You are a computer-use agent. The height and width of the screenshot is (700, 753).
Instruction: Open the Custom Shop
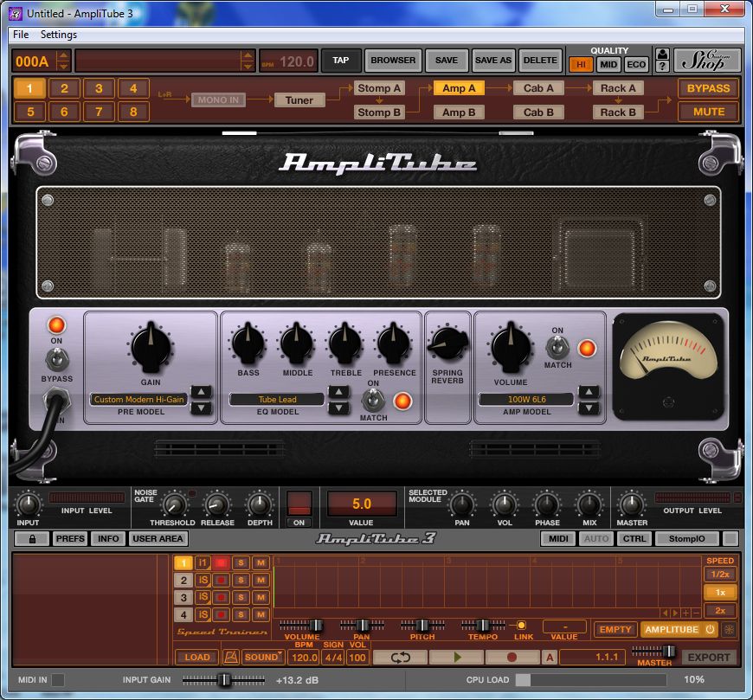(706, 60)
